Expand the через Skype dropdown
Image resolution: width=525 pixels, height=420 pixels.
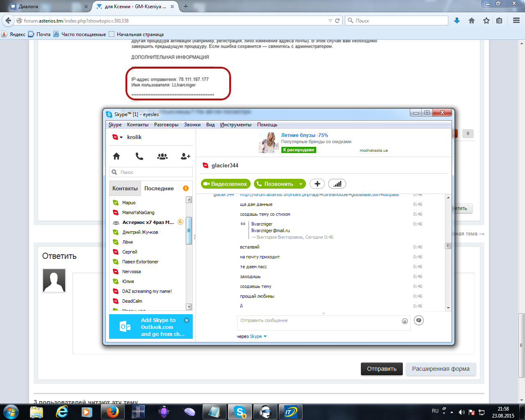point(265,336)
